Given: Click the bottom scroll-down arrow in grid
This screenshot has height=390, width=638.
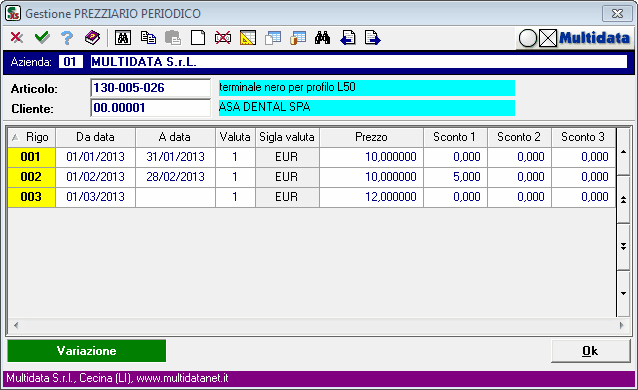Looking at the screenshot, I should 623,294.
